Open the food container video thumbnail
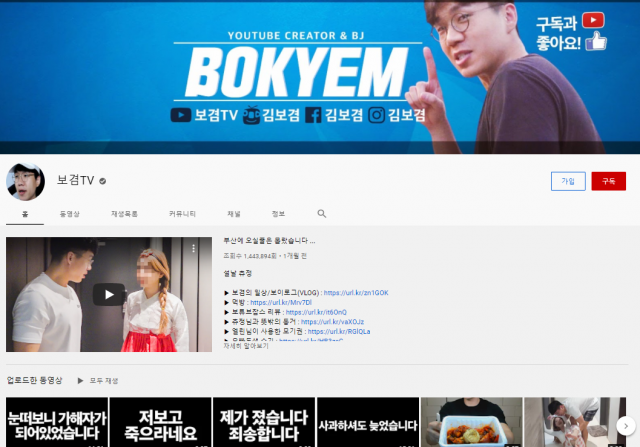 (471, 422)
